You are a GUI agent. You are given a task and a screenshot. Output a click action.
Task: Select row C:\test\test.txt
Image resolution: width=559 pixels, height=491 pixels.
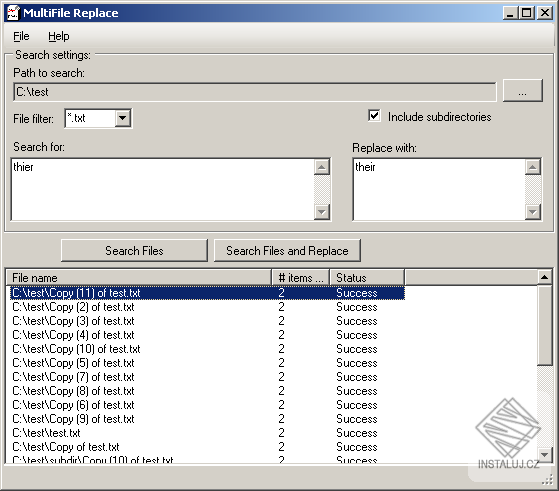[x=207, y=433]
